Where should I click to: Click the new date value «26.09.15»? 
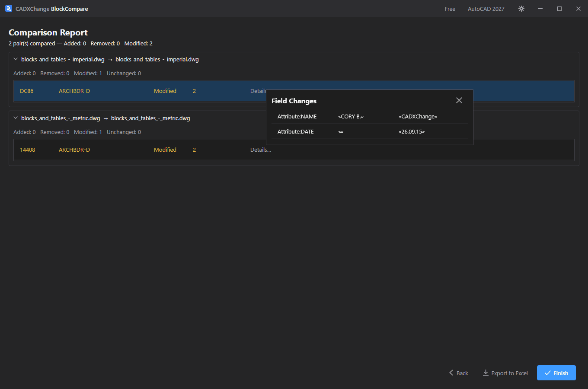click(x=412, y=131)
